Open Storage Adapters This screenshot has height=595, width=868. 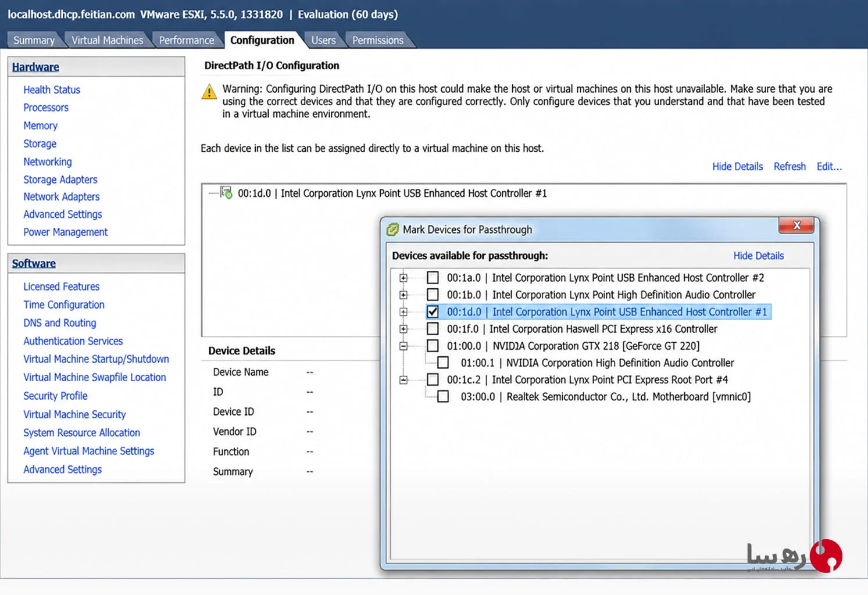pyautogui.click(x=60, y=180)
